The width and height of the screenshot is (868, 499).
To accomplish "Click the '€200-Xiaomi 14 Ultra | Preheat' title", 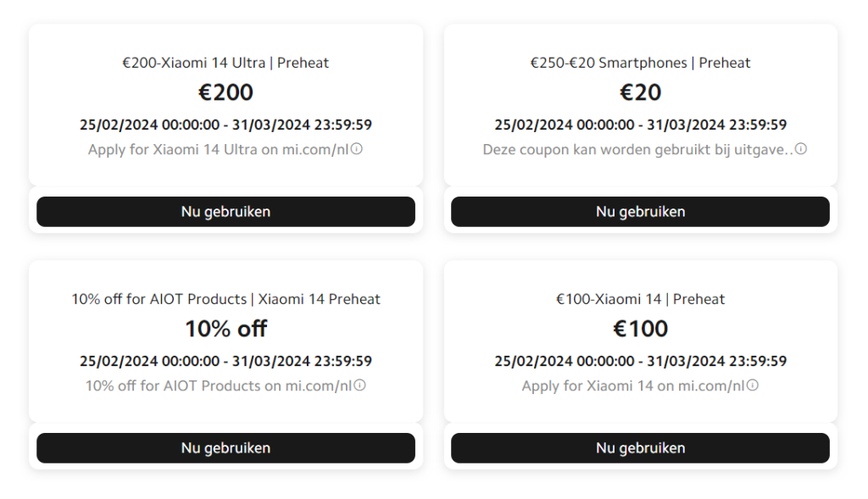I will (225, 63).
